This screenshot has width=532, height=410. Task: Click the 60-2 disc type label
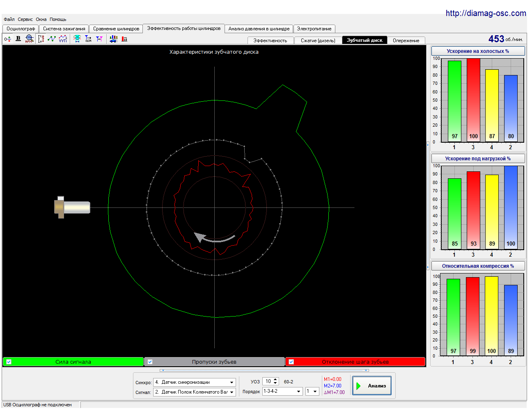[x=289, y=382]
